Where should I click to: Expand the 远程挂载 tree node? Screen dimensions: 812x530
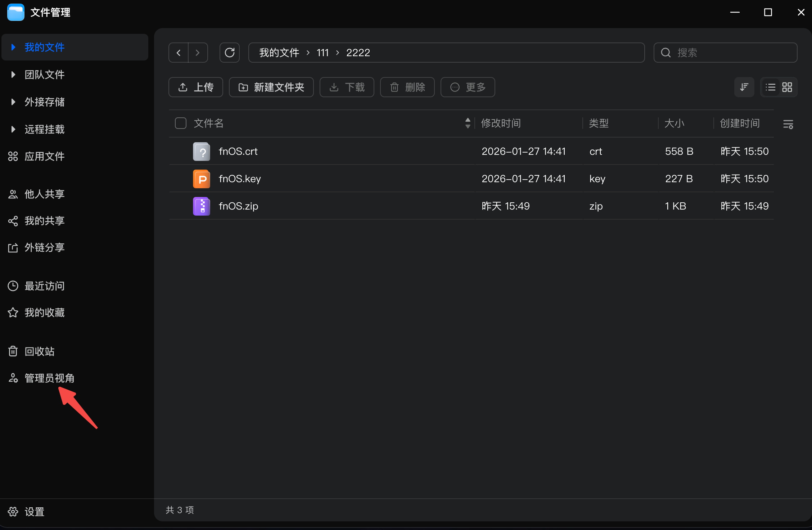(13, 129)
